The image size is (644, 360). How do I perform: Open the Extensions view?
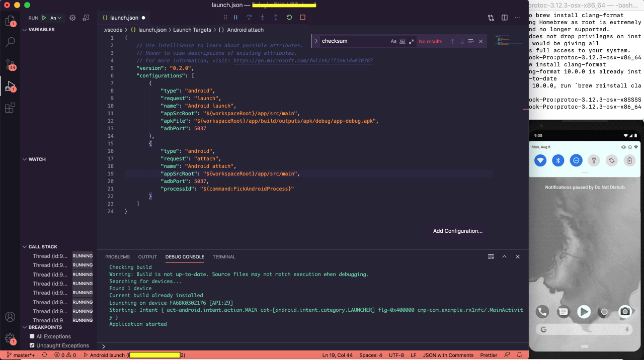(x=10, y=108)
